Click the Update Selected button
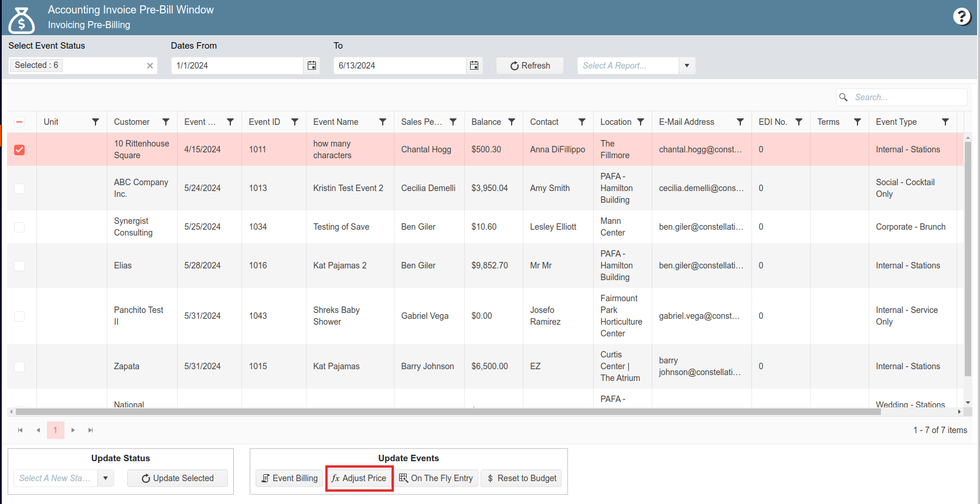 178,478
